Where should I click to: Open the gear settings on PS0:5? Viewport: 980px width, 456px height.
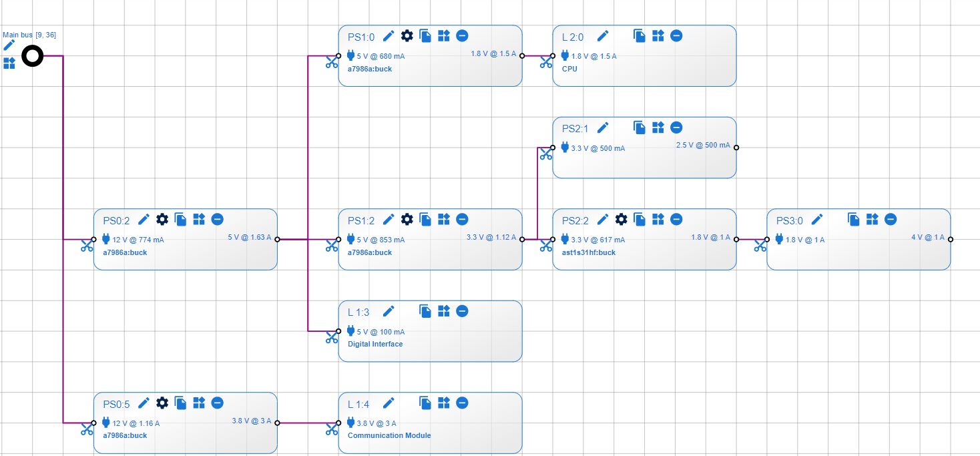[x=162, y=403]
